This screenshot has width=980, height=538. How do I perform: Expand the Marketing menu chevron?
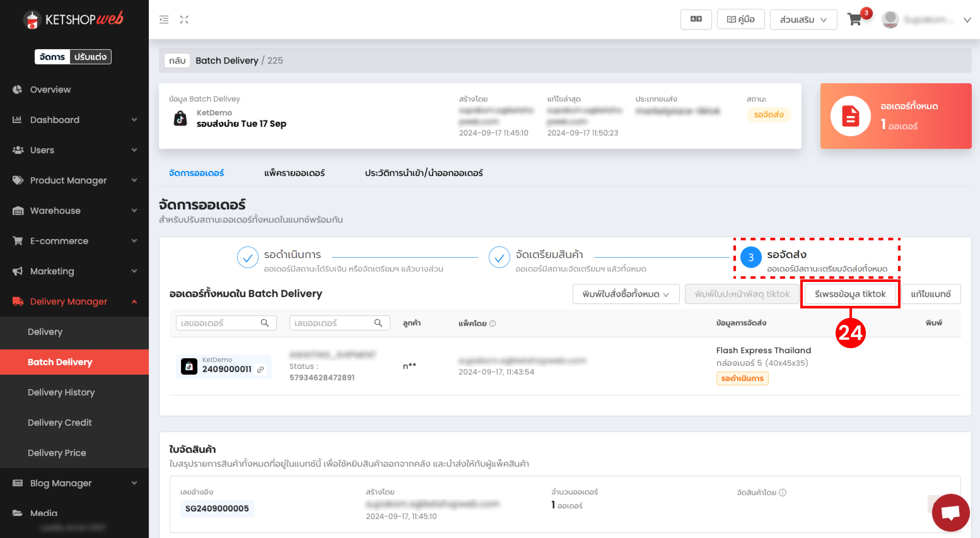(x=134, y=271)
